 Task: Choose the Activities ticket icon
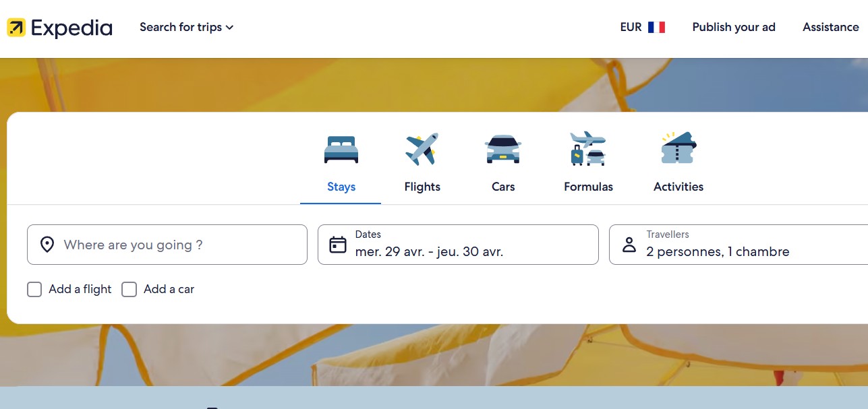[x=678, y=148]
